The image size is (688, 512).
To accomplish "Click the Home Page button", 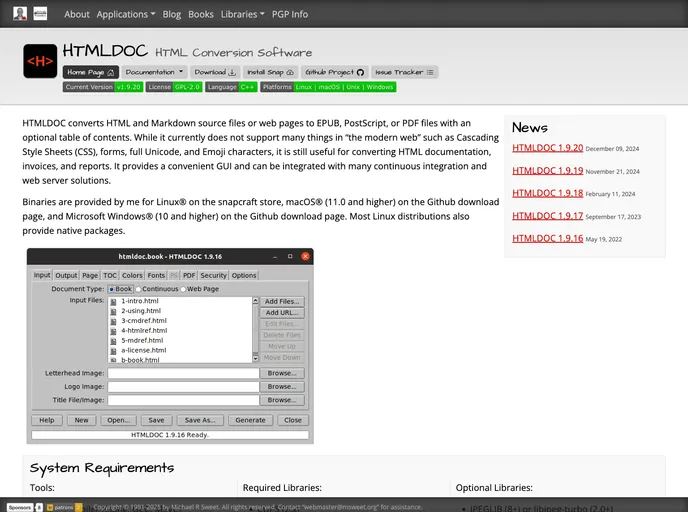I will click(91, 72).
